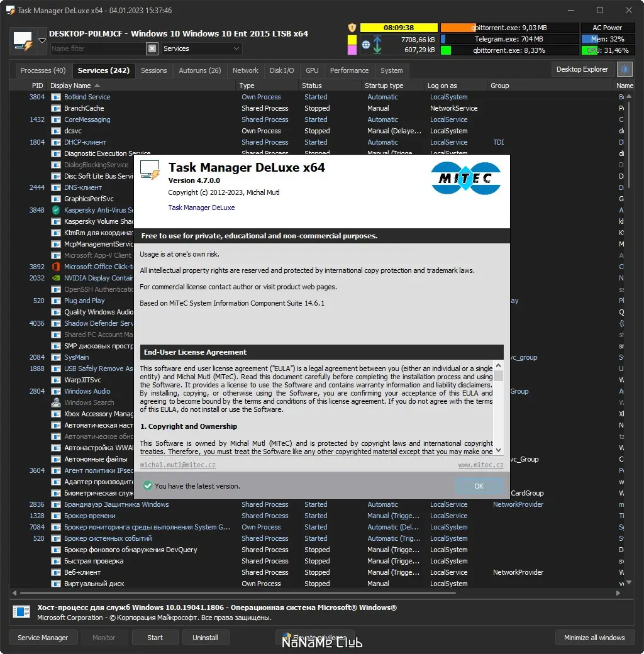The image size is (644, 654).
Task: Sort by the PID column header
Action: tap(28, 86)
